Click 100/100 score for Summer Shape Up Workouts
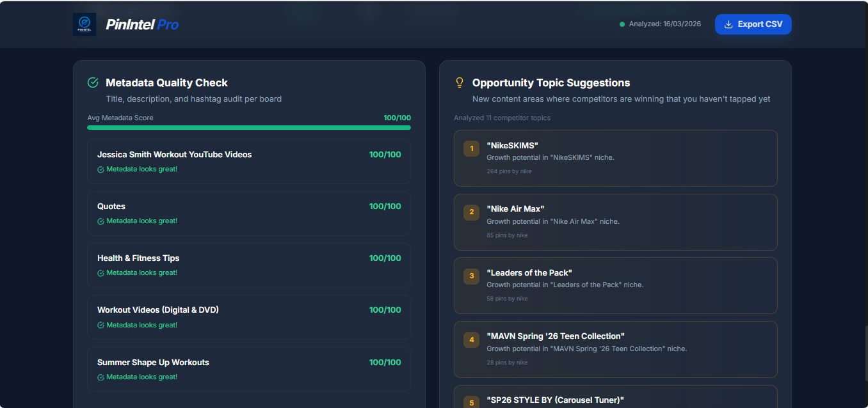The height and width of the screenshot is (408, 868). click(x=385, y=363)
